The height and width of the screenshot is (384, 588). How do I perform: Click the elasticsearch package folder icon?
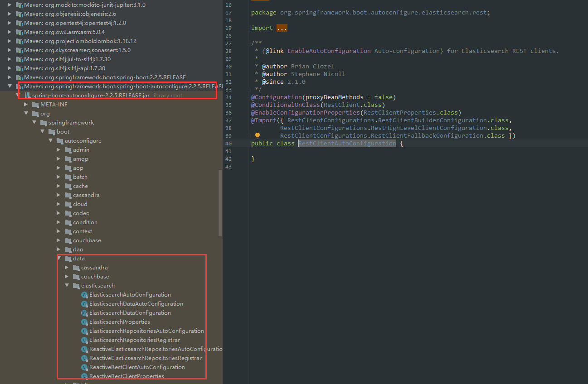coord(76,286)
